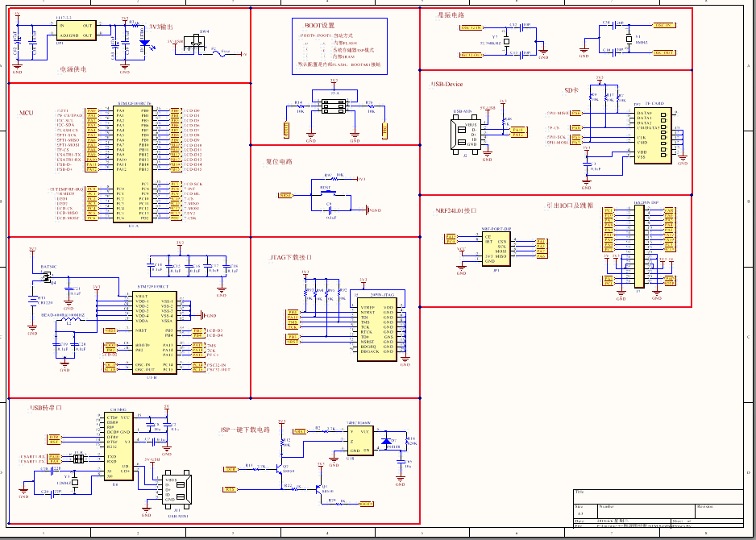Click the 74HC1G66W analog switch chip
The image size is (756, 540).
(x=358, y=438)
